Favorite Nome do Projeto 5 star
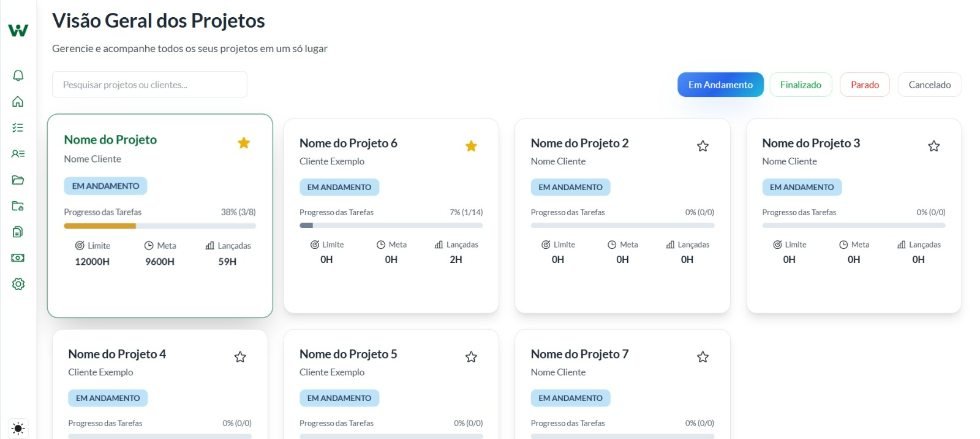Viewport: 980px width, 439px height. 471,357
